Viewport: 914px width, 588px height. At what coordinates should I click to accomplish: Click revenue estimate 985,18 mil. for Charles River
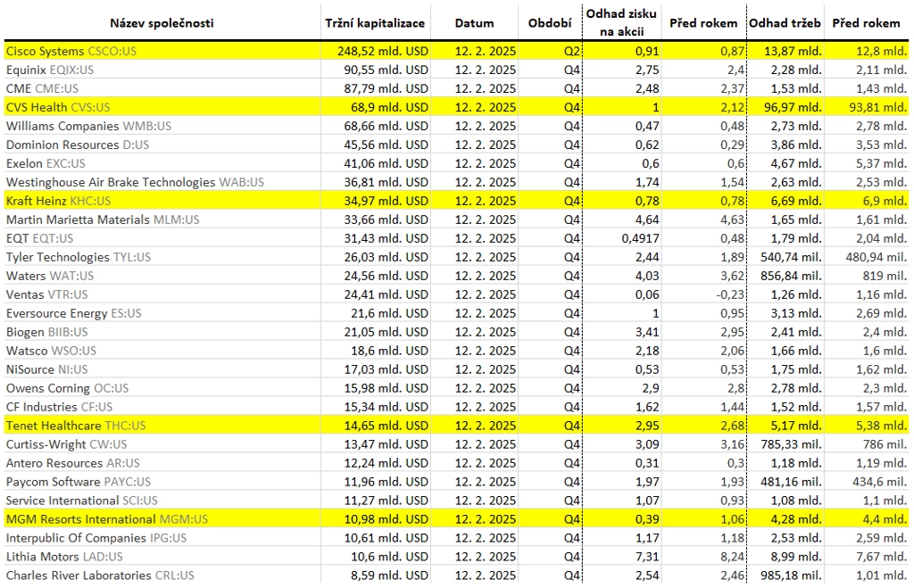pos(791,576)
